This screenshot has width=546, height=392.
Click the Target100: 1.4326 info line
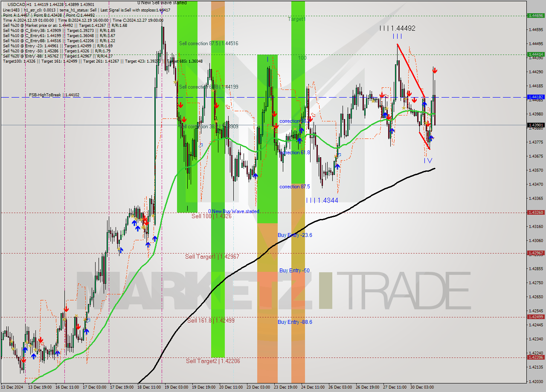pyautogui.click(x=103, y=61)
